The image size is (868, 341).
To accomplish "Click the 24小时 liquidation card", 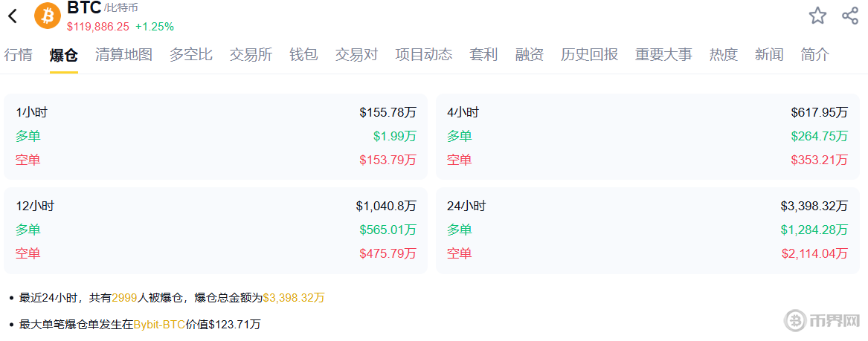I will pyautogui.click(x=647, y=230).
